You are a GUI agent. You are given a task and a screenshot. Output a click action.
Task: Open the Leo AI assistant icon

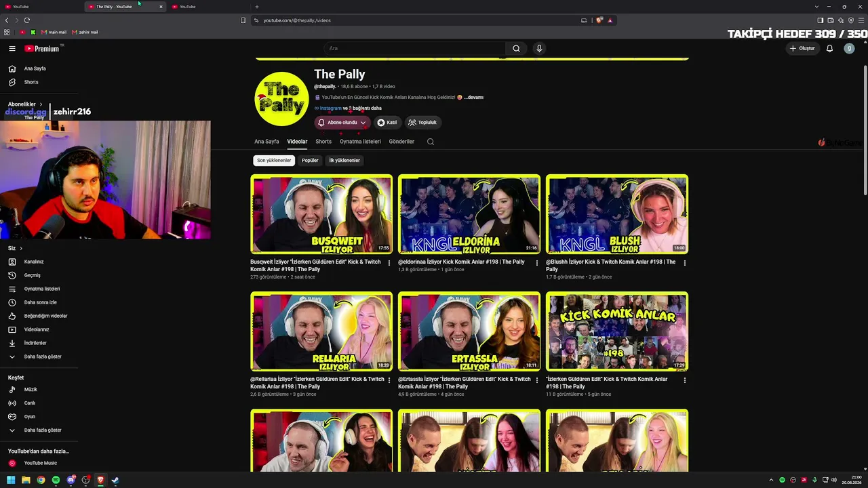tap(841, 20)
